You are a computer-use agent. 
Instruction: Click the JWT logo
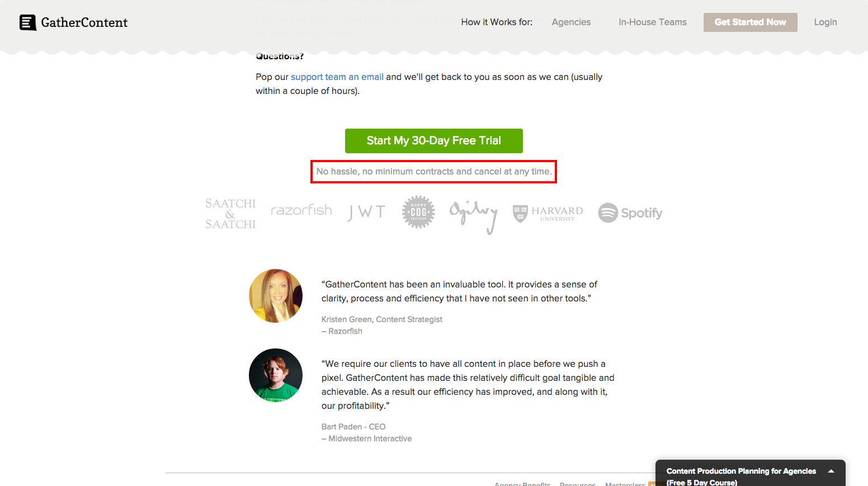coord(366,213)
